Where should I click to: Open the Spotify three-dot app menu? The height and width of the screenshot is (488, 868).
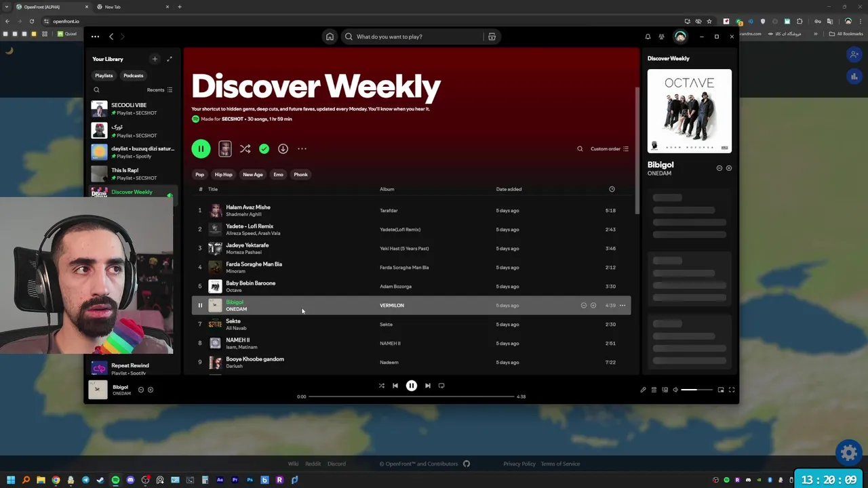click(95, 37)
